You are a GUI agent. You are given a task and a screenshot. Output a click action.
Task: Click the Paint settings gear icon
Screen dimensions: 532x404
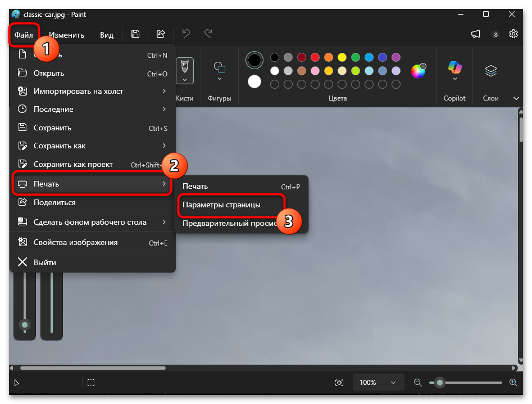coord(513,34)
